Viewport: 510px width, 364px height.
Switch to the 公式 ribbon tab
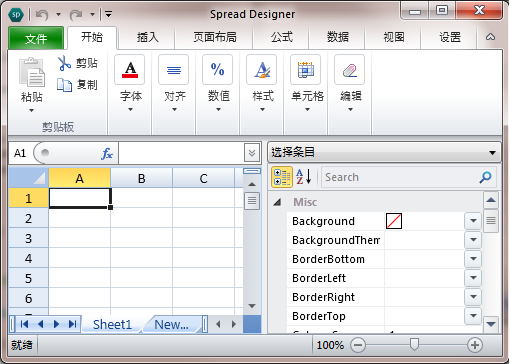coord(282,37)
